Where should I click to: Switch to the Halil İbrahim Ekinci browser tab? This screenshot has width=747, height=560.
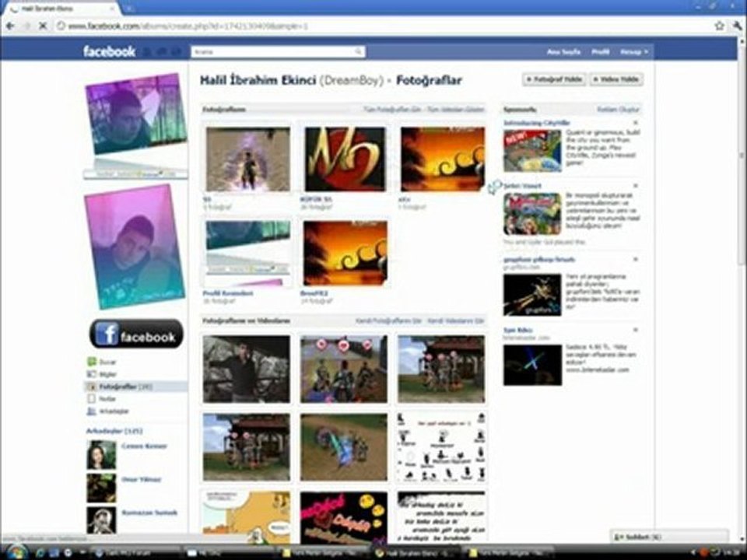[60, 9]
